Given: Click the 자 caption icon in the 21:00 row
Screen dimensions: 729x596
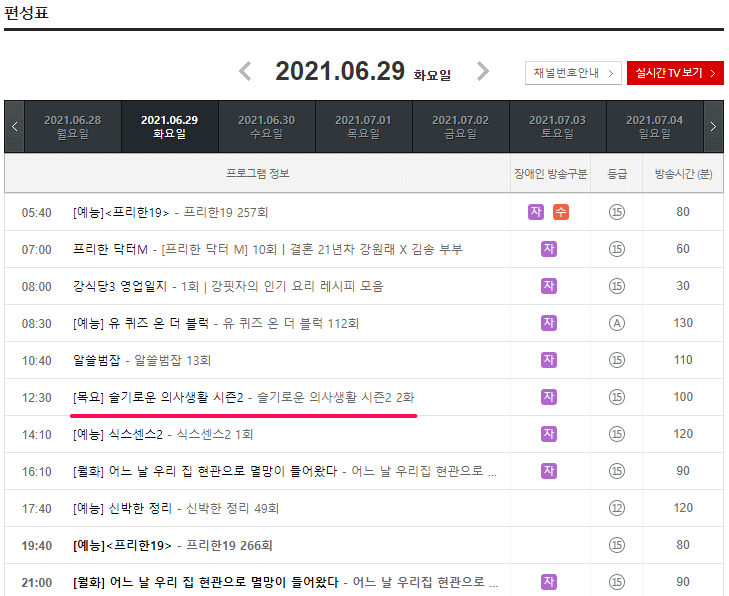Looking at the screenshot, I should coord(549,582).
